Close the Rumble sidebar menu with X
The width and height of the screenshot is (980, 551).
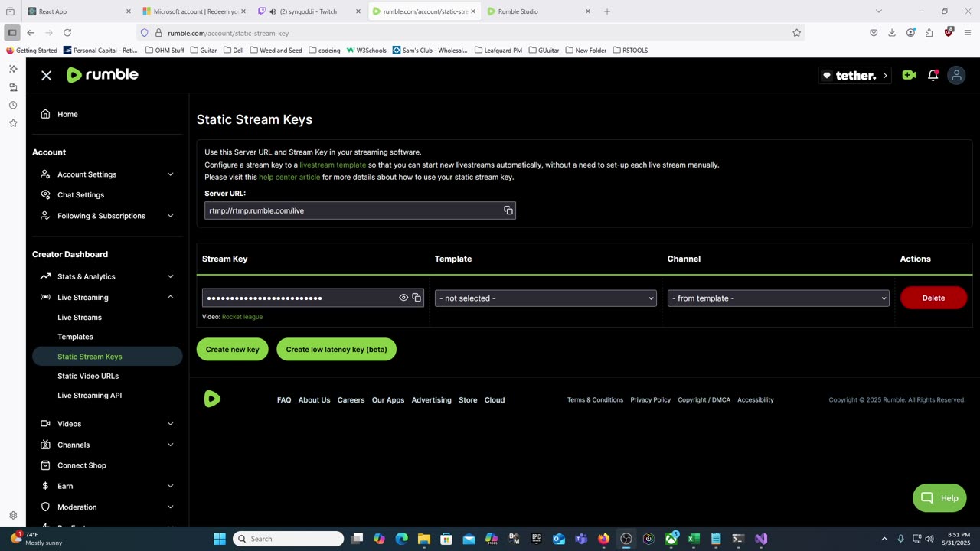46,75
